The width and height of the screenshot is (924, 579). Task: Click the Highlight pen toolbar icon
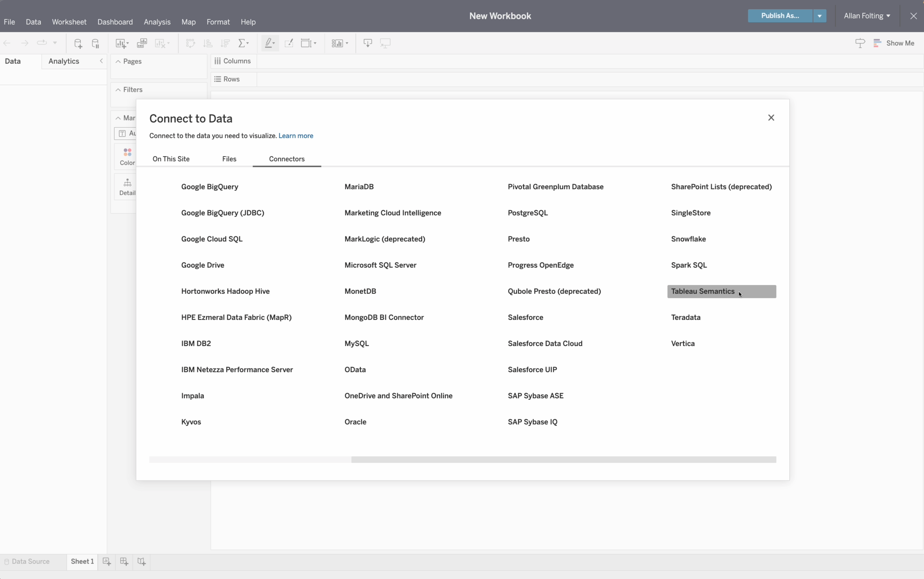pyautogui.click(x=269, y=43)
